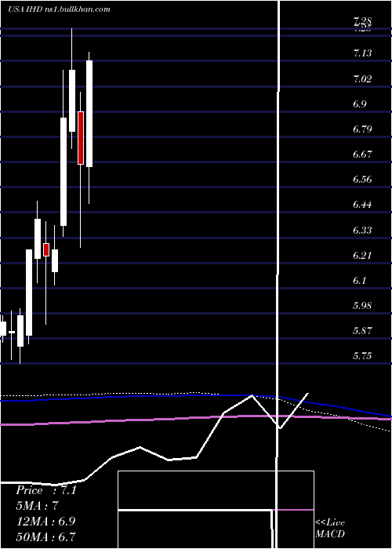Click the 6.1 price axis label
The width and height of the screenshot is (392, 549).
(x=360, y=281)
